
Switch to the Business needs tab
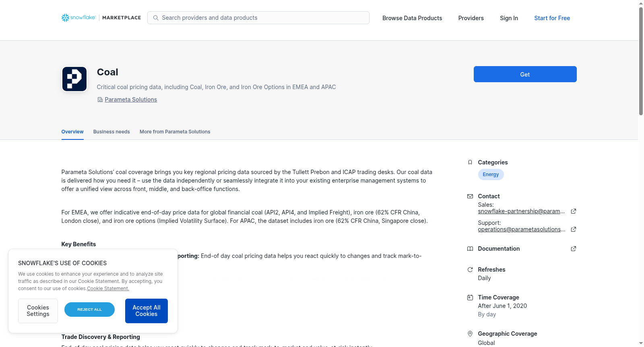[111, 132]
